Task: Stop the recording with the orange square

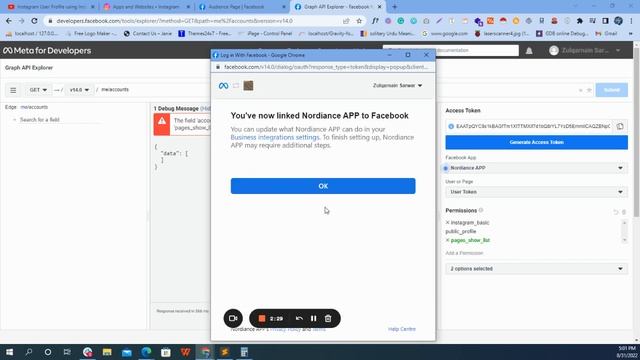Action: pos(262,318)
